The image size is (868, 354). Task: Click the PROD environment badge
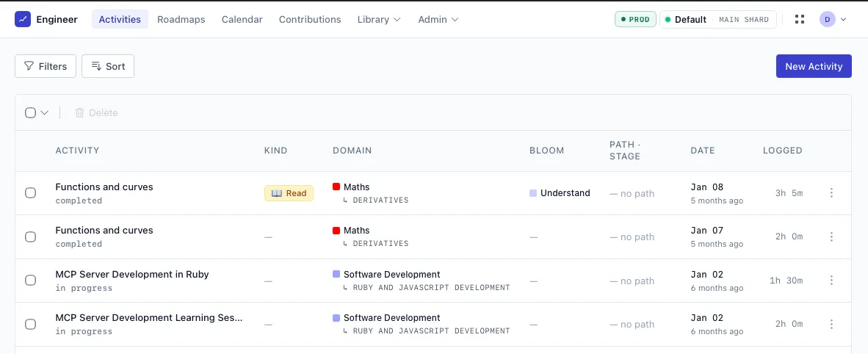point(635,19)
